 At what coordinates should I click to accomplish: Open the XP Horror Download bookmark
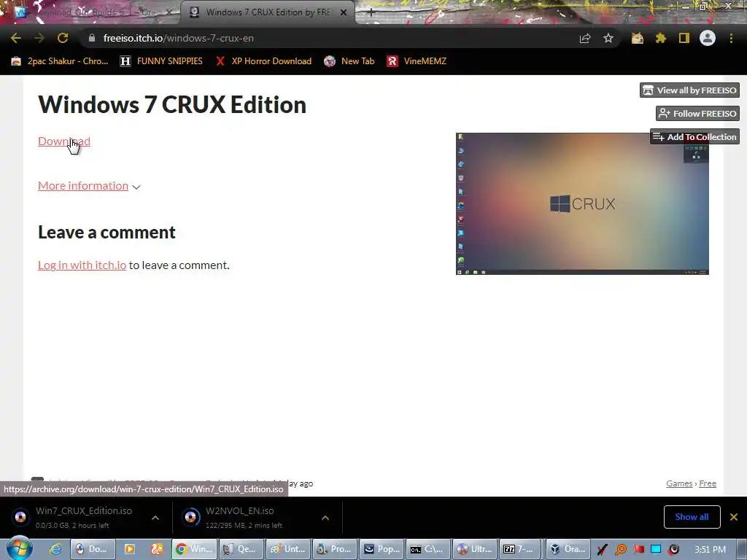click(x=263, y=61)
